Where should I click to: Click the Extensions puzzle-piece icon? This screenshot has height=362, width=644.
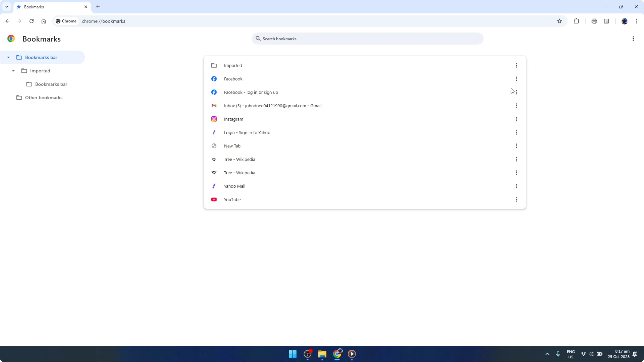576,21
